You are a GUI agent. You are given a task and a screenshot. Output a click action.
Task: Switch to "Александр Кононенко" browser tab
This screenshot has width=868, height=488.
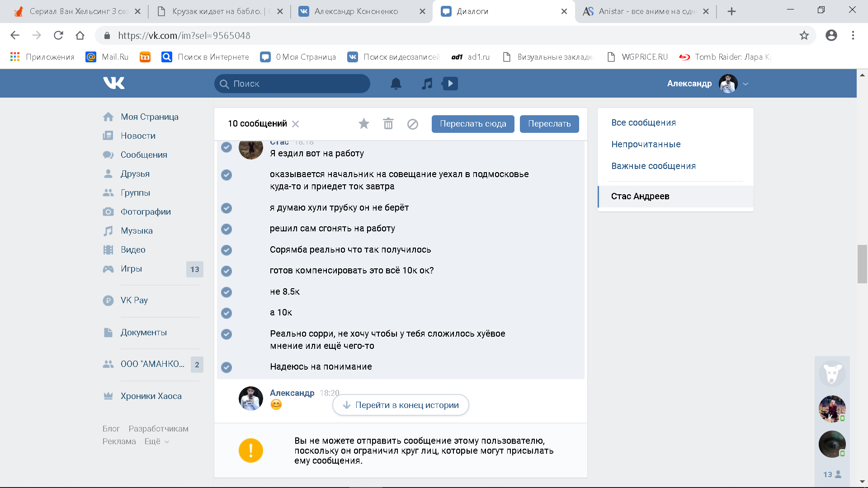click(356, 11)
